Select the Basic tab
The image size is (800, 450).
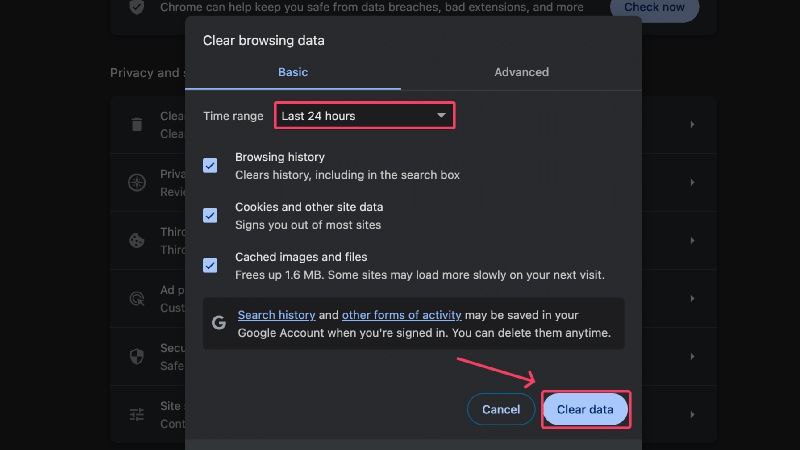coord(293,72)
